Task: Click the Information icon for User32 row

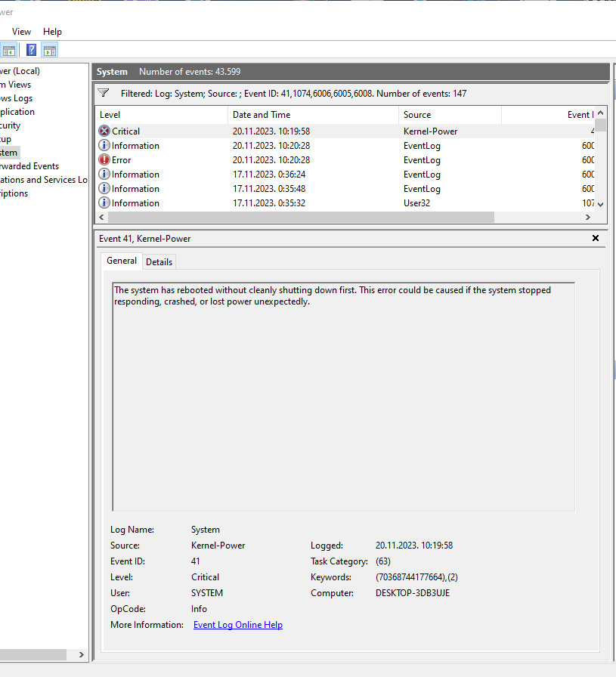Action: [x=104, y=202]
